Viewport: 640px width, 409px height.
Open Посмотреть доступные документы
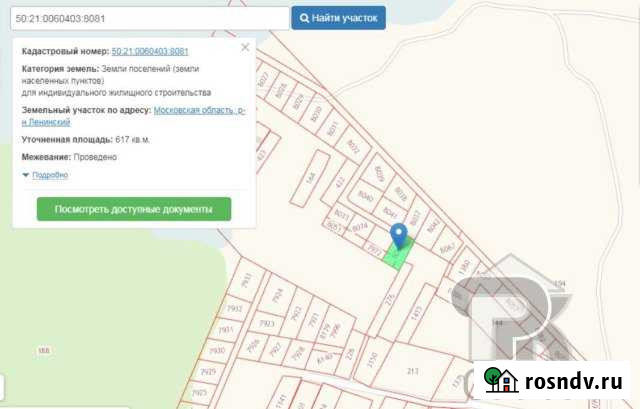click(134, 209)
